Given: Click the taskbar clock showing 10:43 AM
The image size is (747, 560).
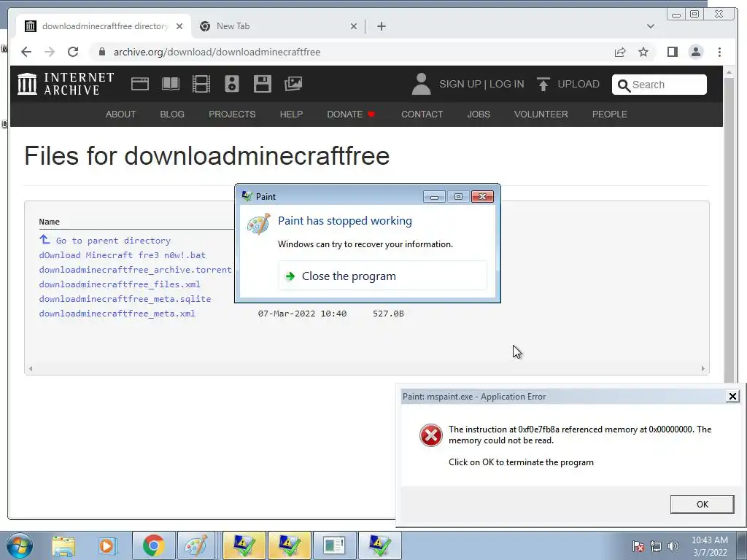Looking at the screenshot, I should (709, 546).
